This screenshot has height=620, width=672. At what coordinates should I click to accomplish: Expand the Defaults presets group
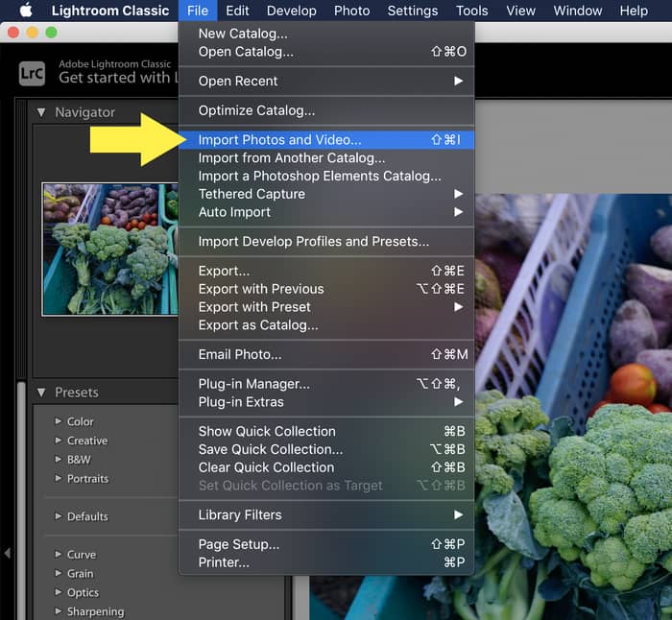[x=59, y=516]
